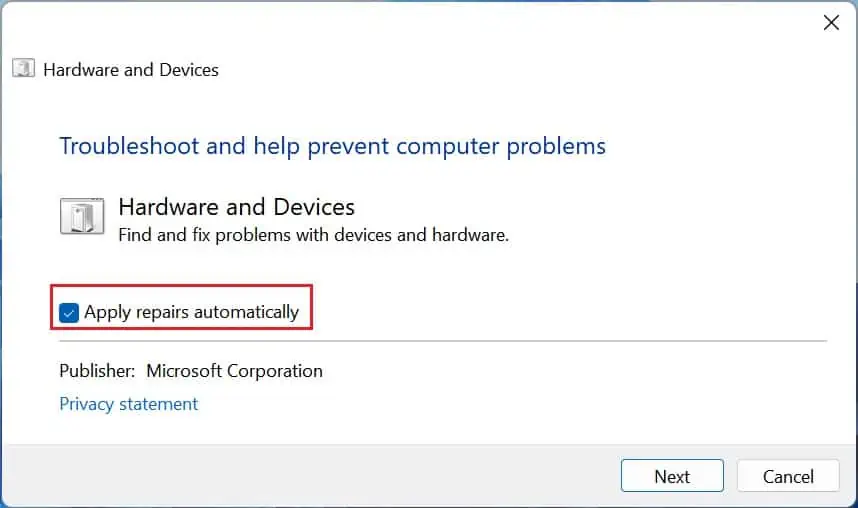Click the word 'computer problems' in the heading
This screenshot has height=508, width=858.
click(x=501, y=146)
